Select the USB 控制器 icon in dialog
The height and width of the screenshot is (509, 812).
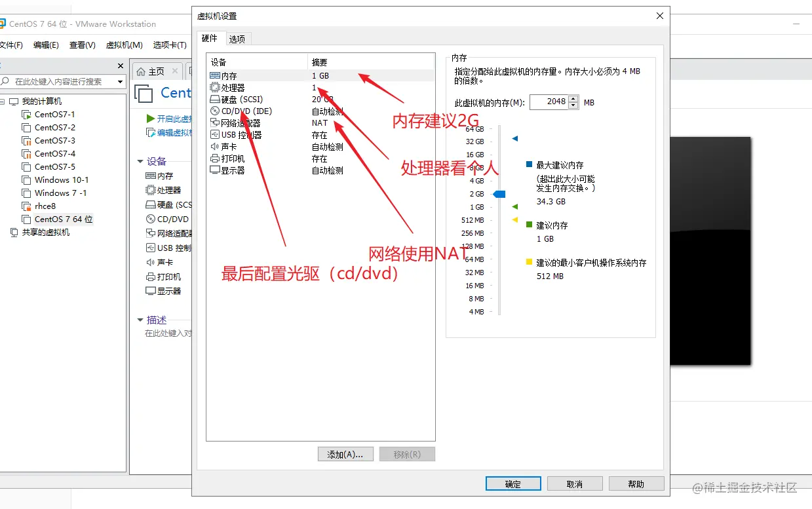(214, 135)
